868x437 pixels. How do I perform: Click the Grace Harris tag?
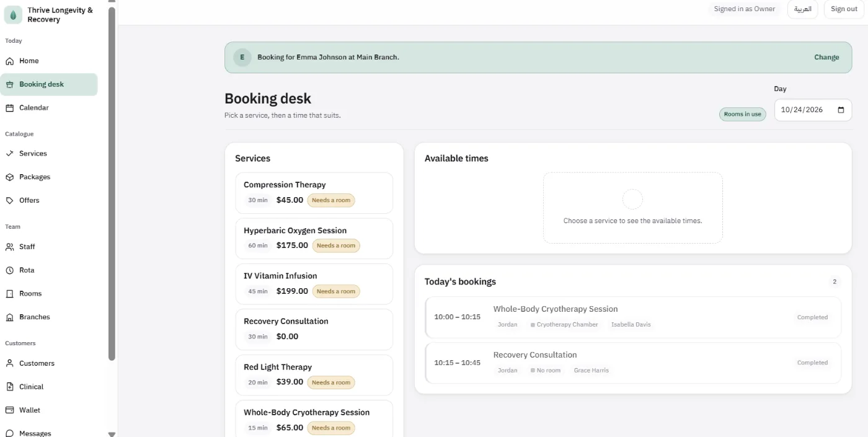pyautogui.click(x=591, y=371)
